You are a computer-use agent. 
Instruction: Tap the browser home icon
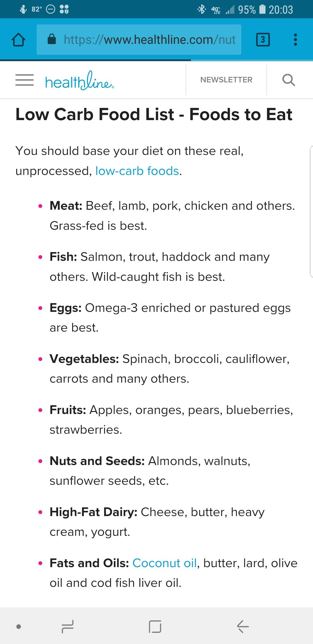pyautogui.click(x=18, y=40)
